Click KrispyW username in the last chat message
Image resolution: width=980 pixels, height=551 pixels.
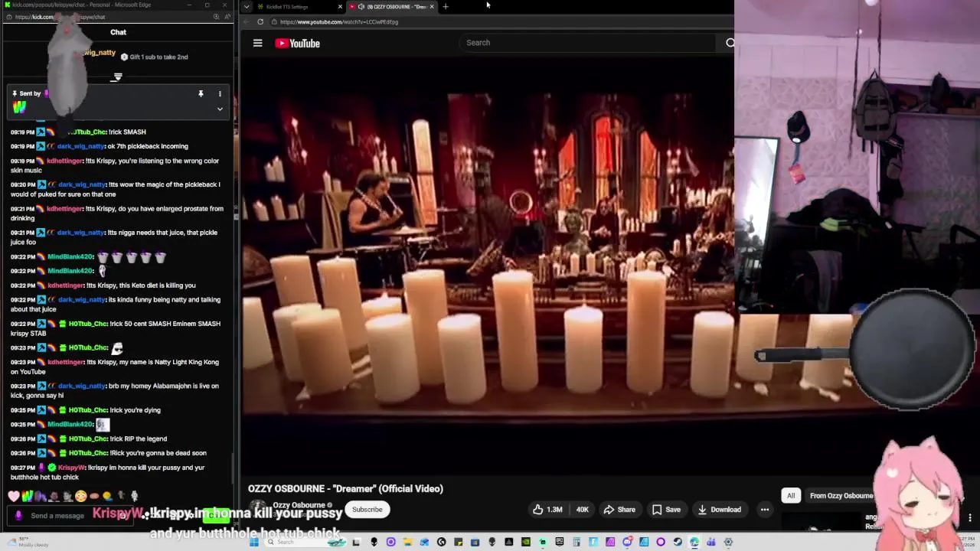pyautogui.click(x=72, y=468)
